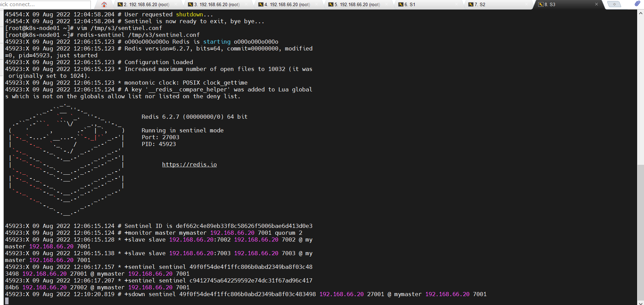This screenshot has height=305, width=644.
Task: Close tab 3. 192.168.66.20 (root)
Action: [x=246, y=4]
